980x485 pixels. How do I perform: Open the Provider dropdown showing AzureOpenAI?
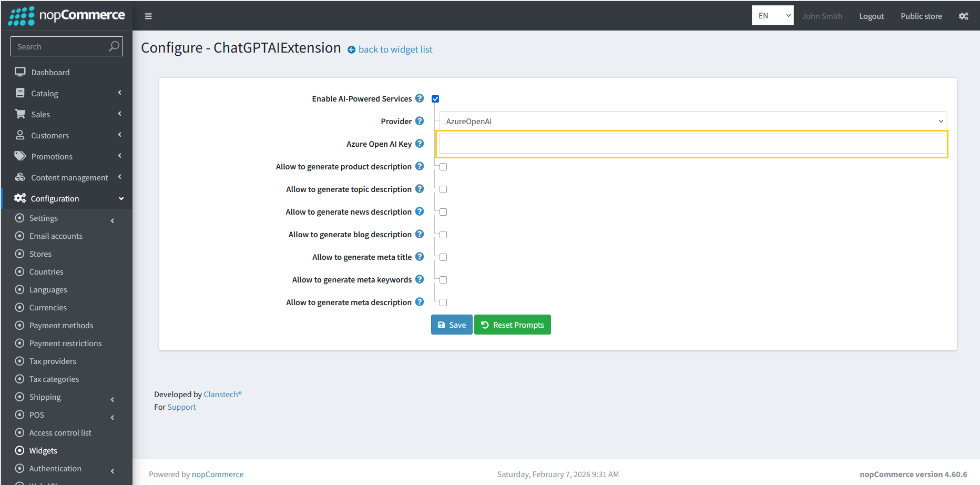(692, 120)
